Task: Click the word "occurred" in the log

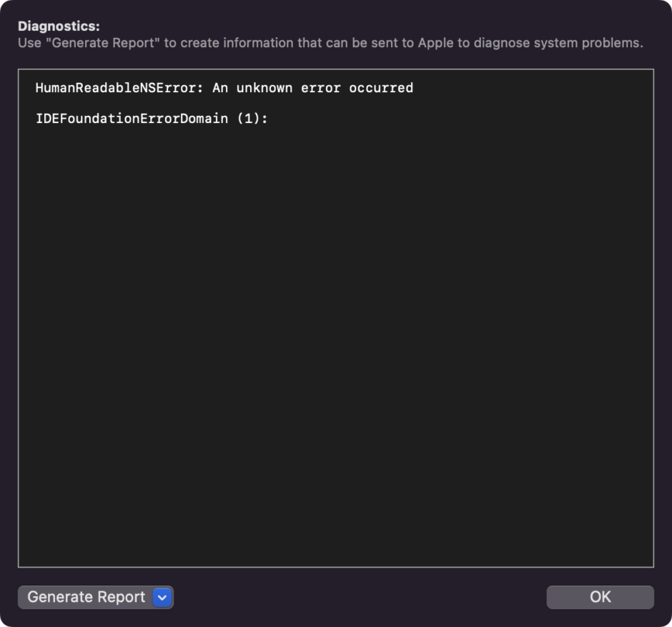Action: coord(381,88)
